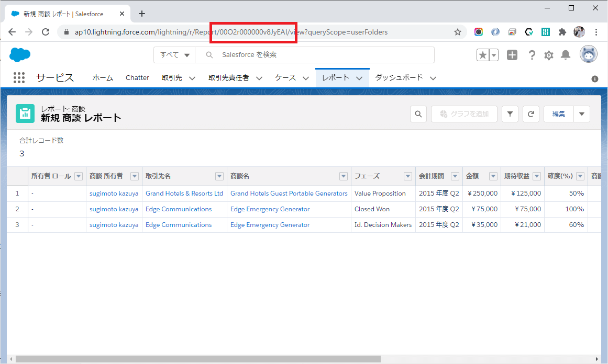Screen dimensions: 608x364
Task: Expand the ダッシュボード tab chevron
Action: click(433, 78)
